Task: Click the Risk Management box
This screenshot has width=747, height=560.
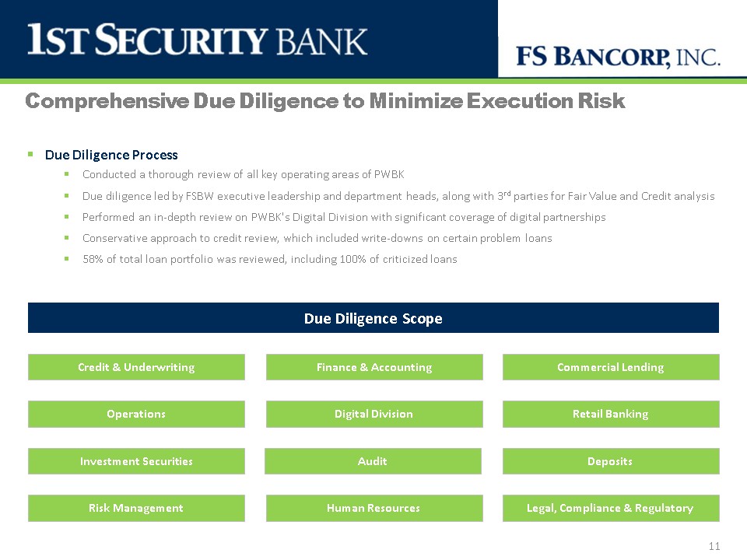Action: [x=136, y=508]
